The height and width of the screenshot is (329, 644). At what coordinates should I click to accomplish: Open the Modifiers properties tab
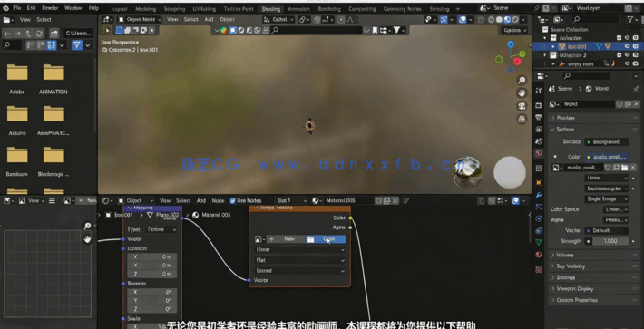[x=539, y=195]
